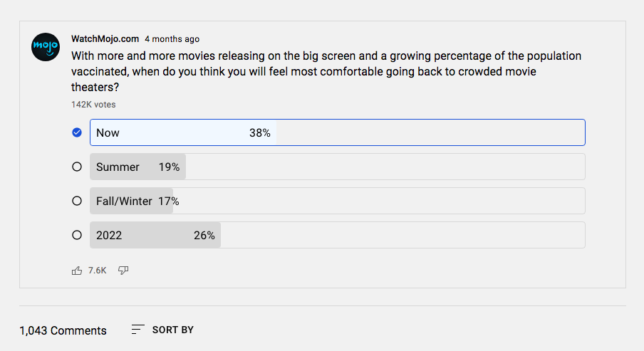Click the "4 months ago" timestamp

[x=172, y=39]
